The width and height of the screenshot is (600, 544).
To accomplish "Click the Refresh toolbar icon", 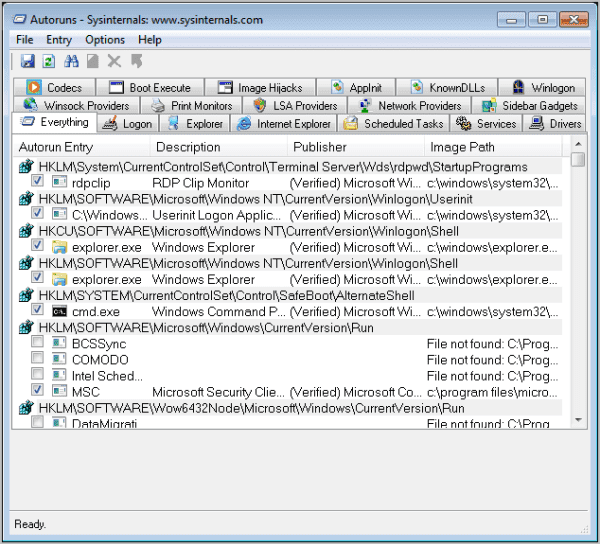I will [x=49, y=61].
